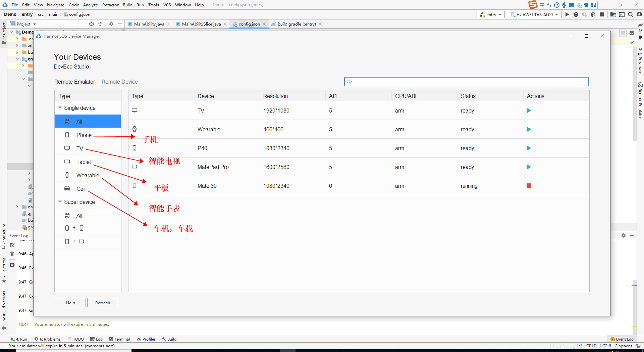Open the Structure side tab

4,236
